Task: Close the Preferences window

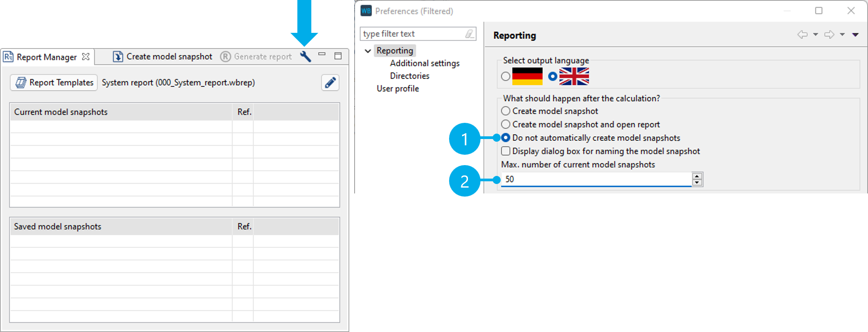Action: 851,11
